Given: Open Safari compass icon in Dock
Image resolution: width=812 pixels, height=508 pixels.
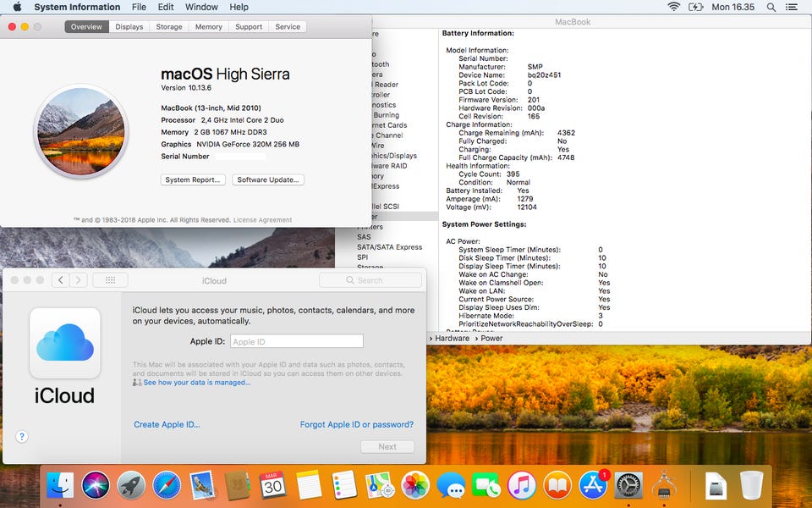Looking at the screenshot, I should click(x=167, y=486).
